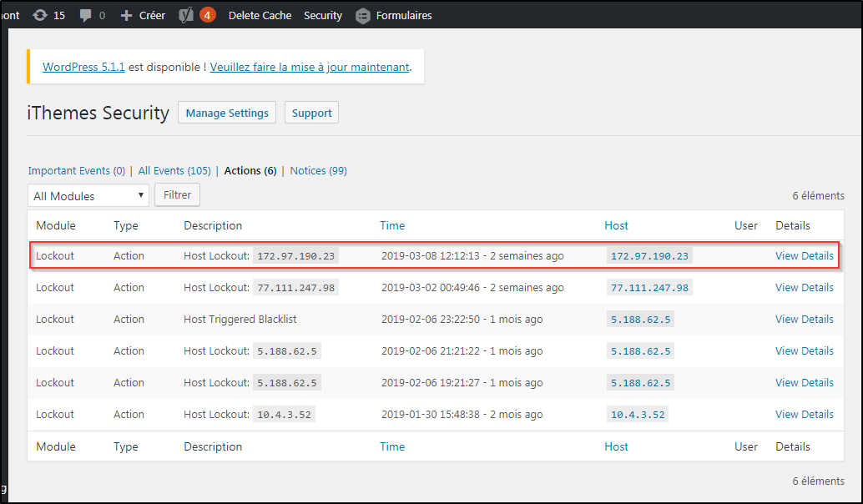Sort table by Host column header

[616, 225]
